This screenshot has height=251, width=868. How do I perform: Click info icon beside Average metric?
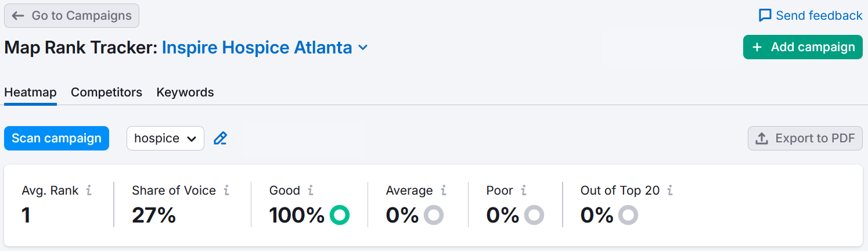444,190
